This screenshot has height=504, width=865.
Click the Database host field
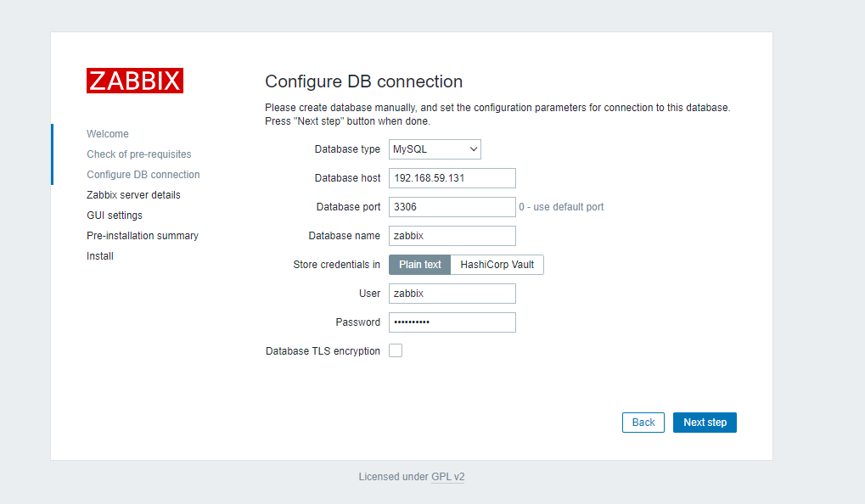[452, 178]
